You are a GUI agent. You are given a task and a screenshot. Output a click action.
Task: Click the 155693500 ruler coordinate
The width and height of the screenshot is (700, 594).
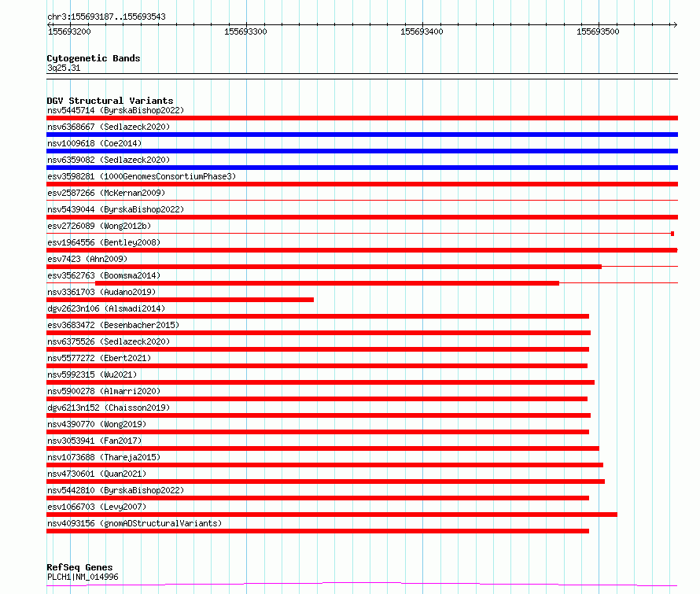tap(598, 31)
